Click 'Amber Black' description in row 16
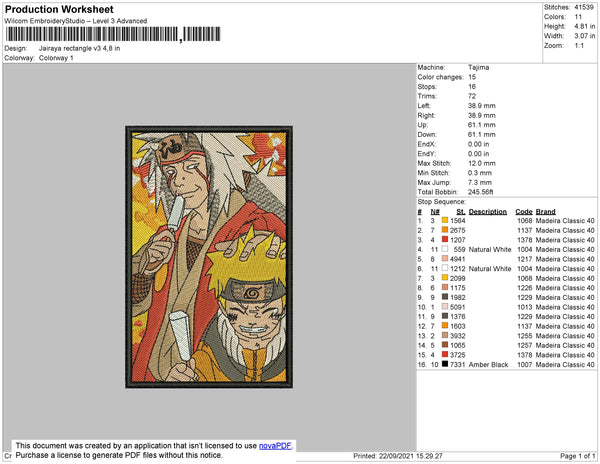Screen dimensions: 600x464 (x=489, y=365)
